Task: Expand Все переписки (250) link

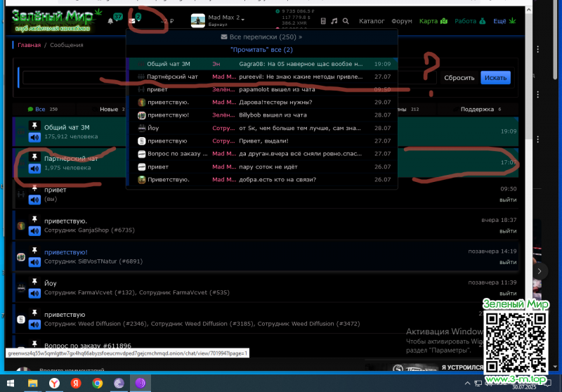Action: click(261, 37)
